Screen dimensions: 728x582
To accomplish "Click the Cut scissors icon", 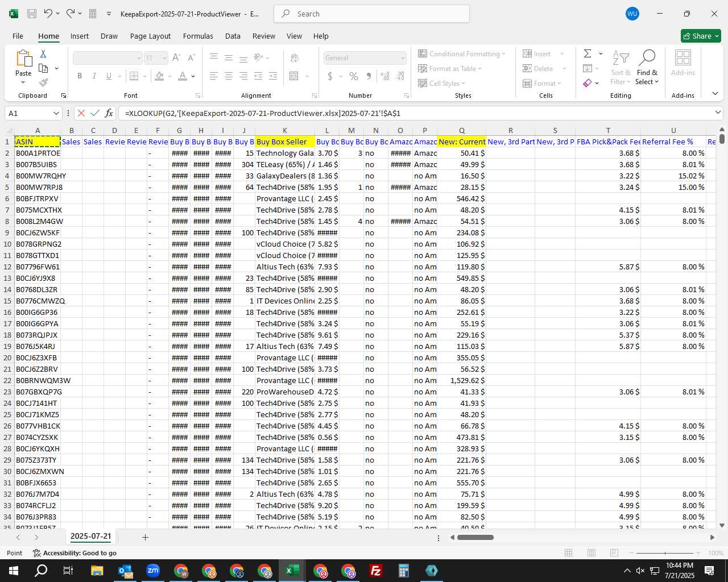I will tap(43, 54).
